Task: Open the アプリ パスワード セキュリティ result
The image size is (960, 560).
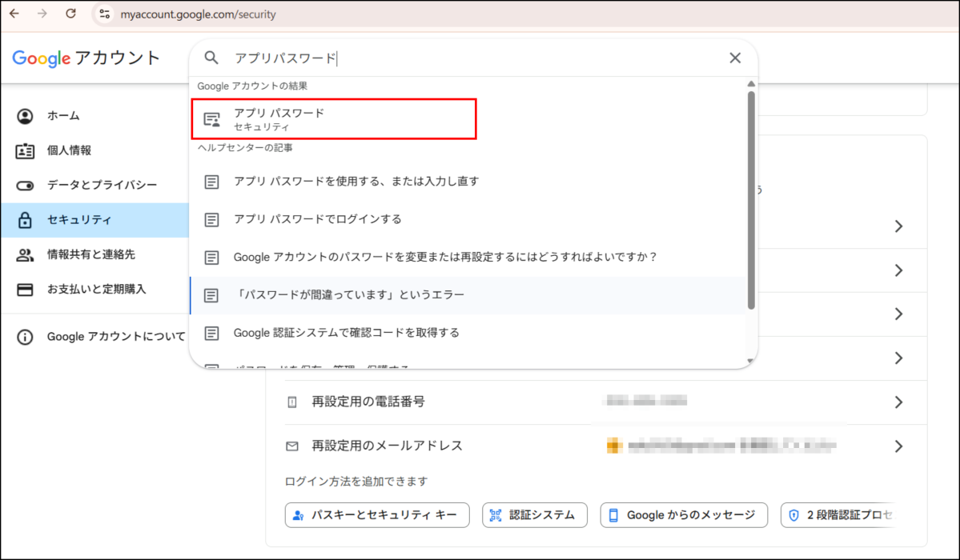Action: (x=334, y=119)
